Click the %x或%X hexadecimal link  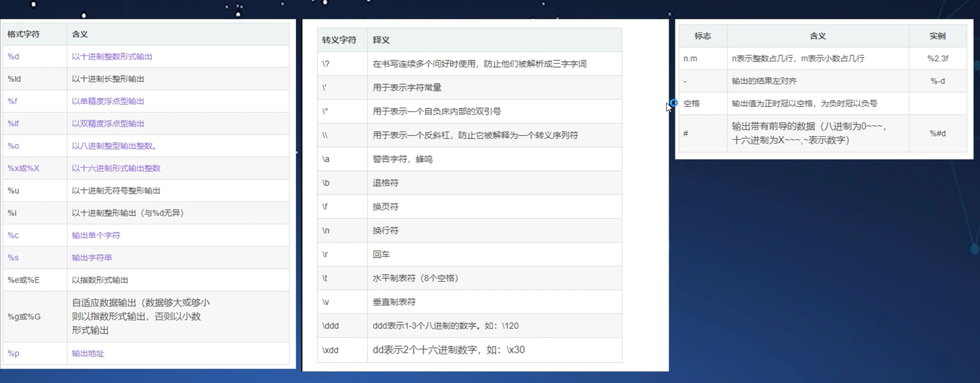(23, 168)
